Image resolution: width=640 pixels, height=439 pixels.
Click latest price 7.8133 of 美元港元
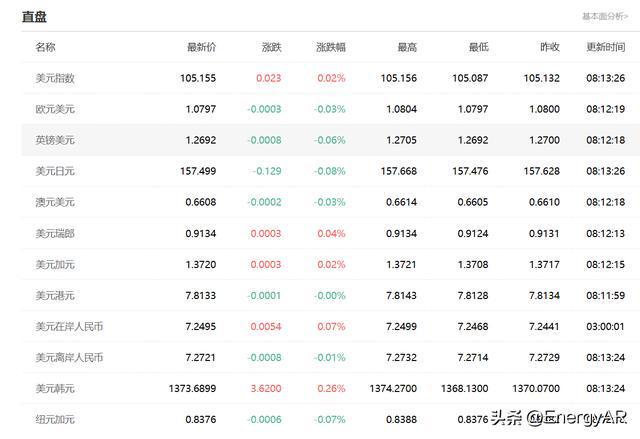200,295
